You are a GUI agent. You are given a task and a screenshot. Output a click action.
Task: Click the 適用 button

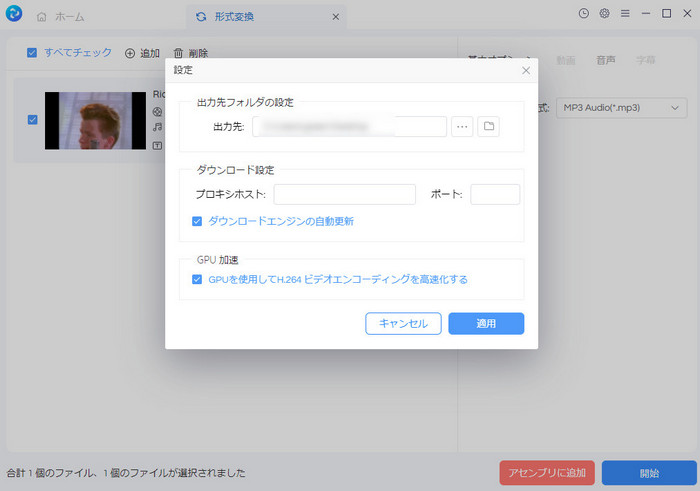click(486, 324)
